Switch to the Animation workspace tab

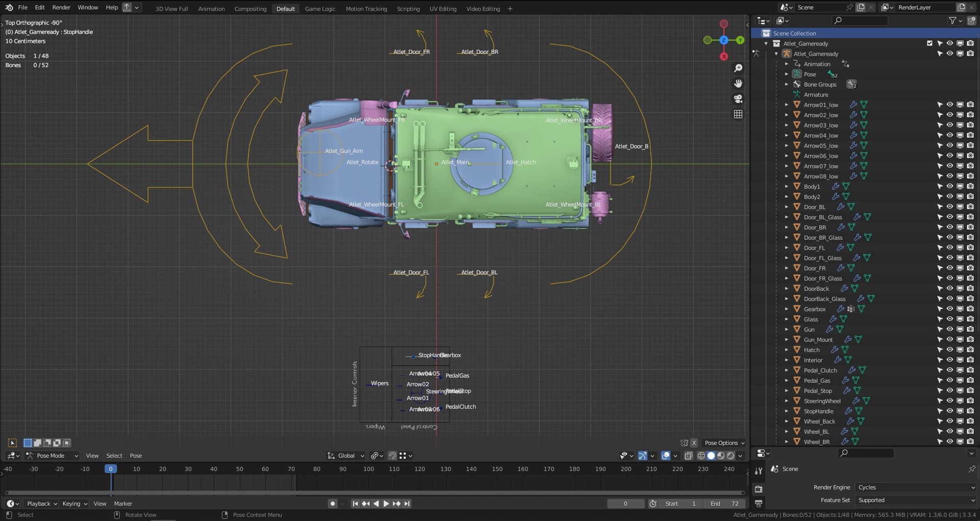[211, 9]
